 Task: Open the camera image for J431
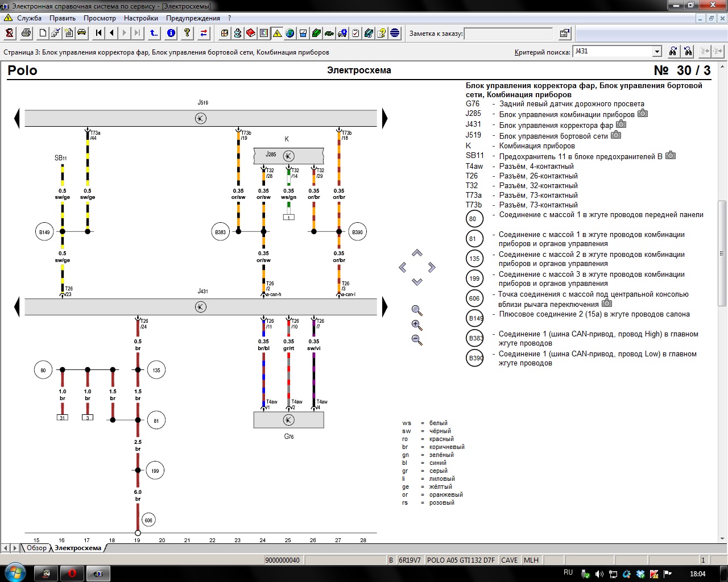pyautogui.click(x=621, y=124)
